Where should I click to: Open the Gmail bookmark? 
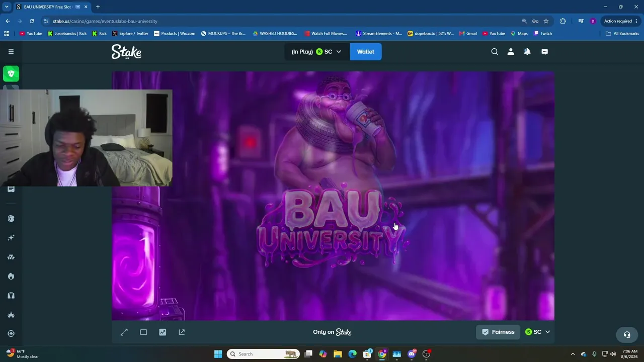pyautogui.click(x=468, y=34)
